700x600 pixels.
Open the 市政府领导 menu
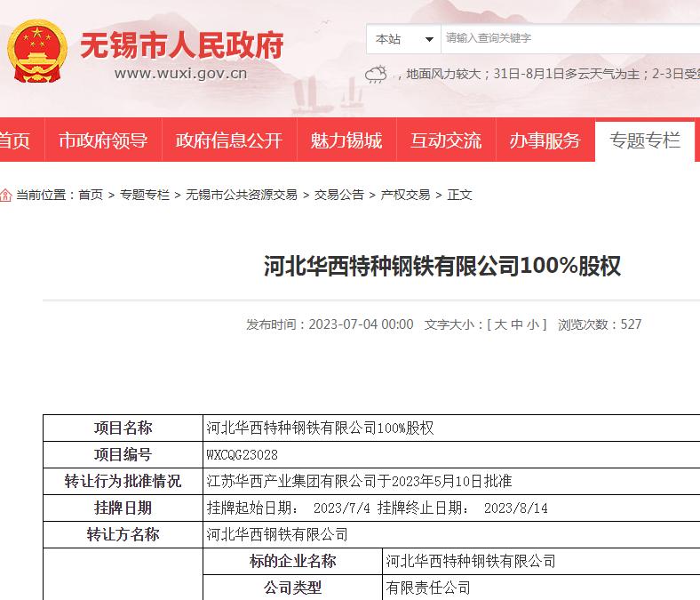click(103, 140)
